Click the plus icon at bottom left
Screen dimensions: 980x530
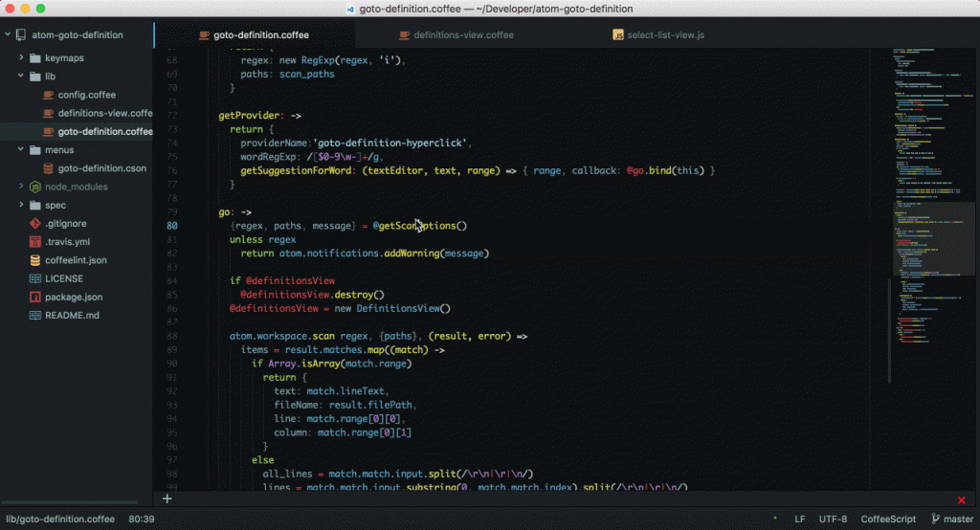167,498
